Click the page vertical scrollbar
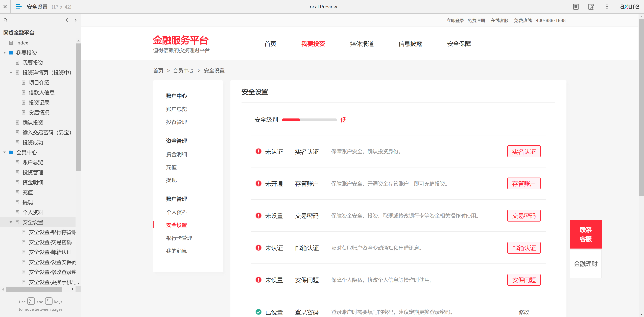 pos(641,108)
